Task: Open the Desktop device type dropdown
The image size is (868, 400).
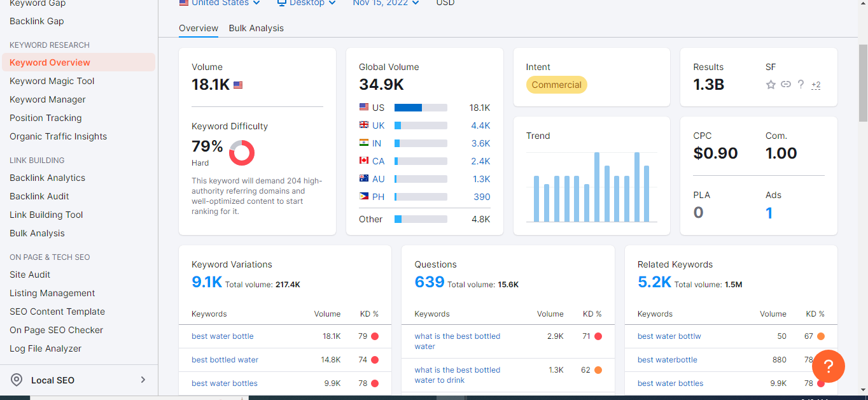Action: (306, 3)
